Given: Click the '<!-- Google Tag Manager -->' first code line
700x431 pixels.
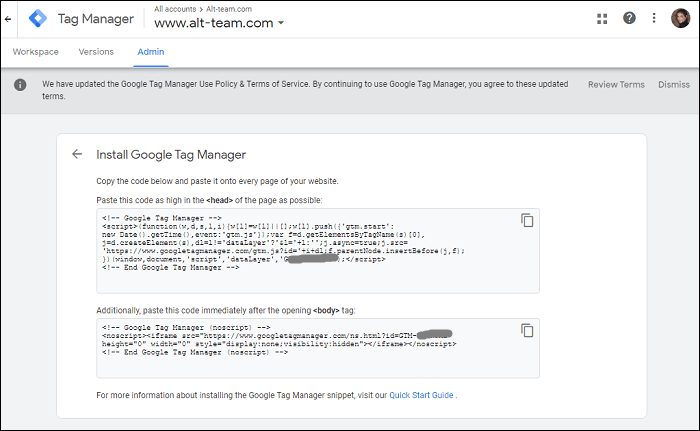Looking at the screenshot, I should pos(162,218).
